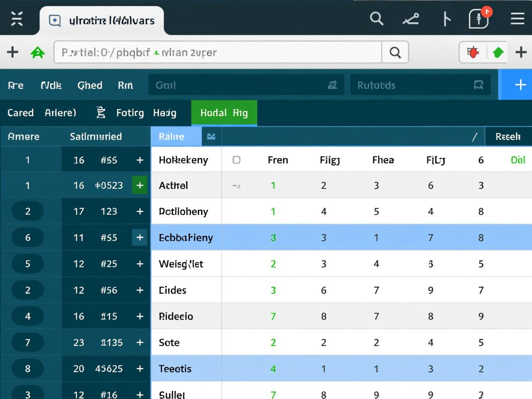
Task: Open the hamburger menu
Action: click(x=517, y=19)
